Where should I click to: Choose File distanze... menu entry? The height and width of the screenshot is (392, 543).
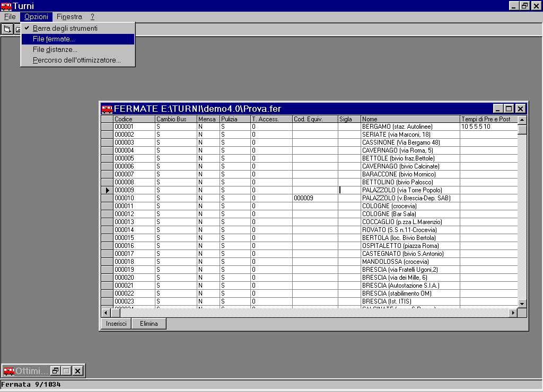coord(78,49)
